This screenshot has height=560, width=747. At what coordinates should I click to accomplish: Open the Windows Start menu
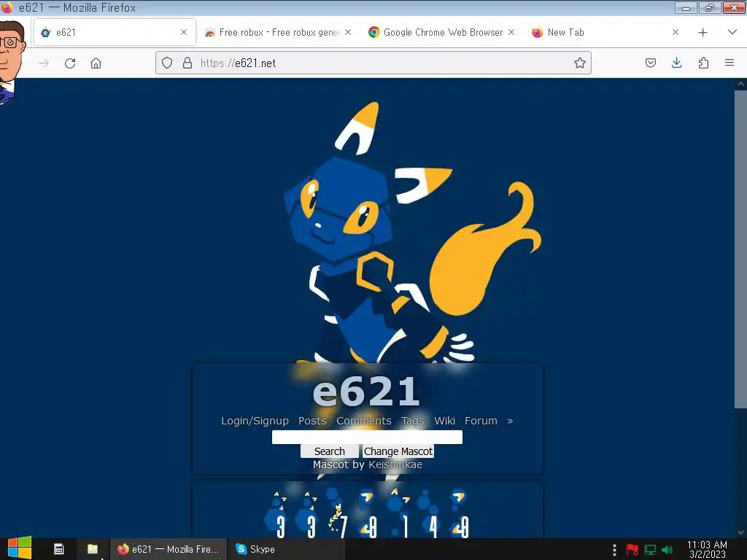pos(20,548)
